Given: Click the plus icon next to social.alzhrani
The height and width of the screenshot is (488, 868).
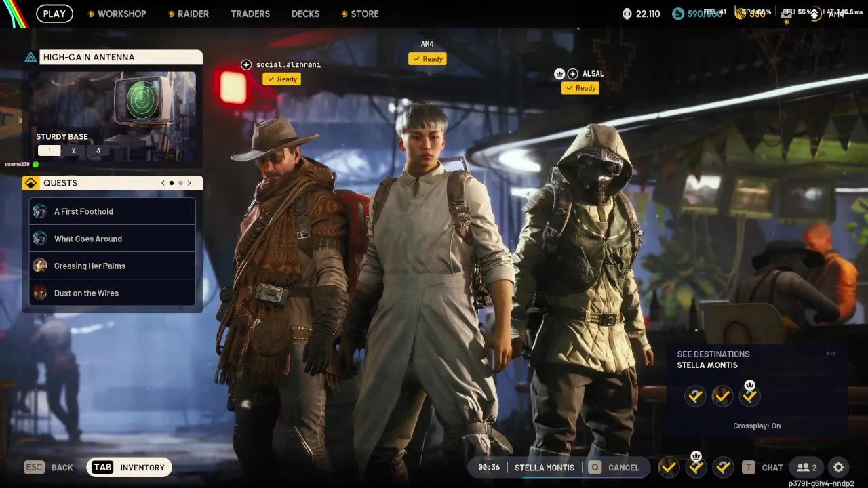Looking at the screenshot, I should point(246,65).
